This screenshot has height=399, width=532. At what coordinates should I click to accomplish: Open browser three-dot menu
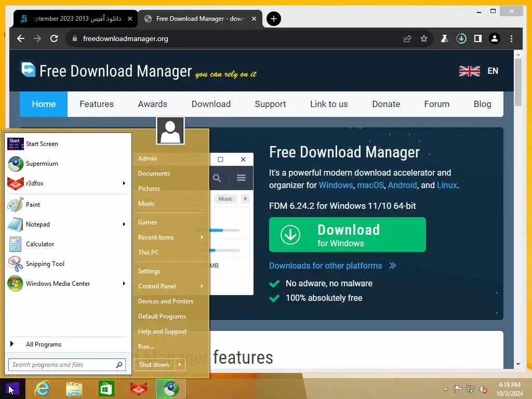[511, 38]
